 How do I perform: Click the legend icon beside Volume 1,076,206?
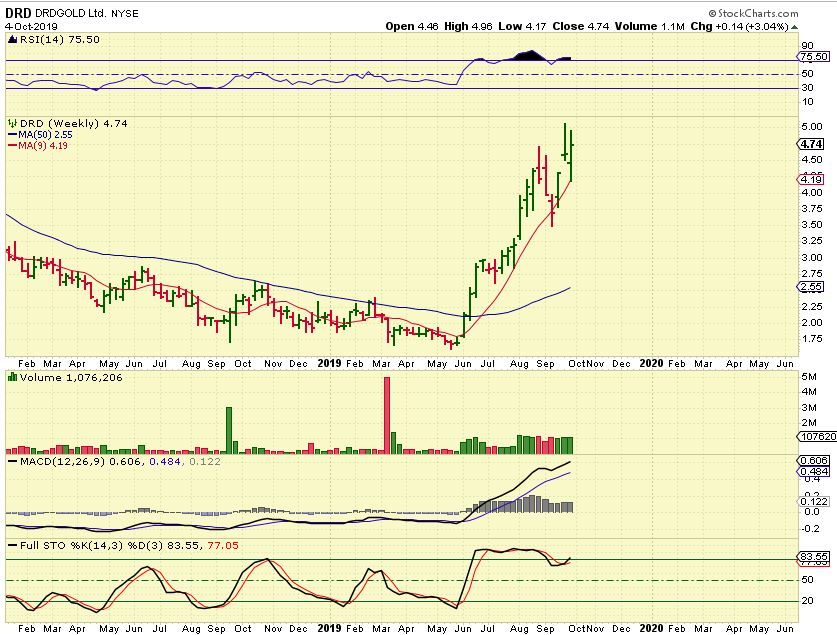(x=12, y=377)
